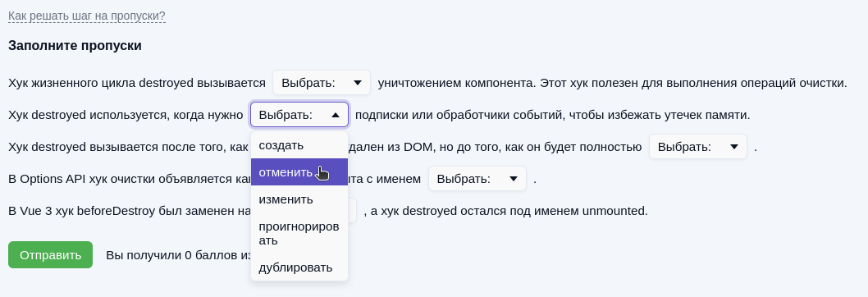Choose the highlighted 'отменить' option

click(299, 172)
